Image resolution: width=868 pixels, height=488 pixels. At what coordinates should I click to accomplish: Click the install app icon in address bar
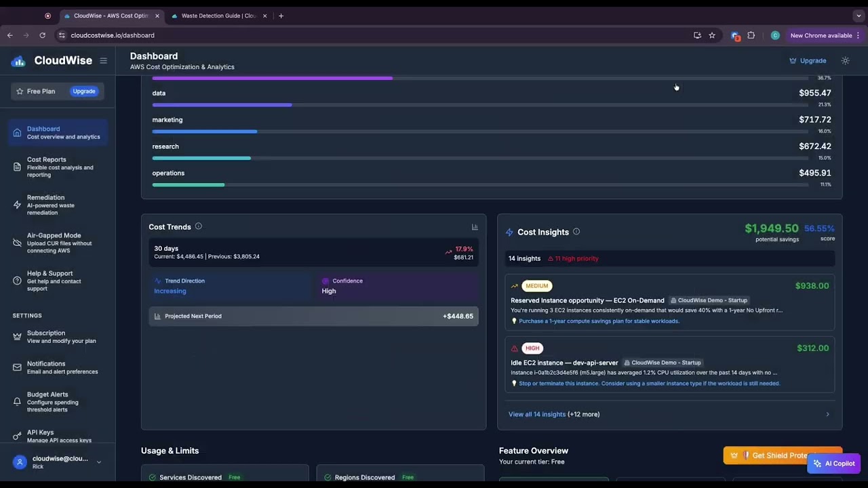(x=697, y=35)
